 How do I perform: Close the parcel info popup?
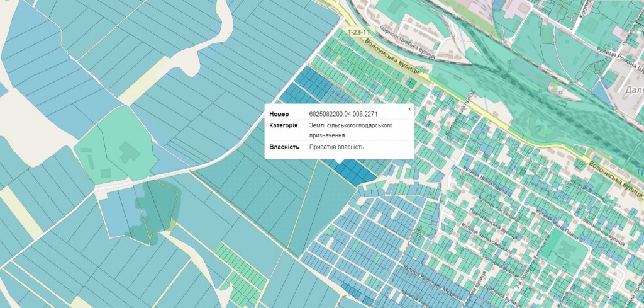tap(409, 109)
